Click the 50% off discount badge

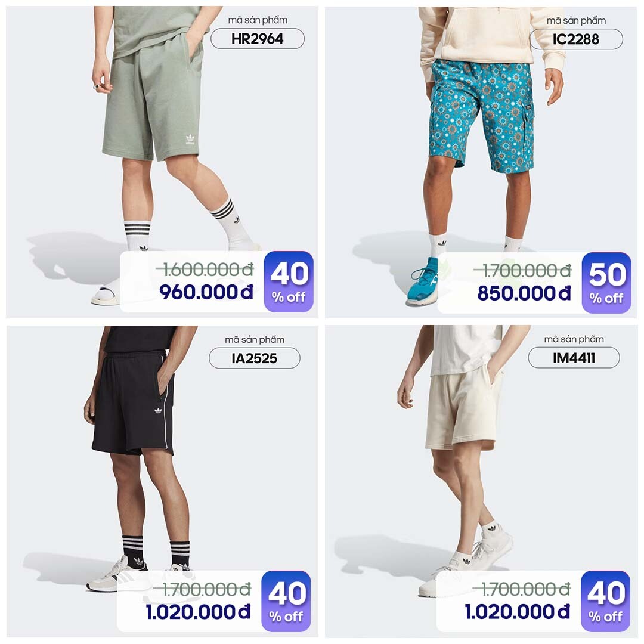tap(606, 283)
